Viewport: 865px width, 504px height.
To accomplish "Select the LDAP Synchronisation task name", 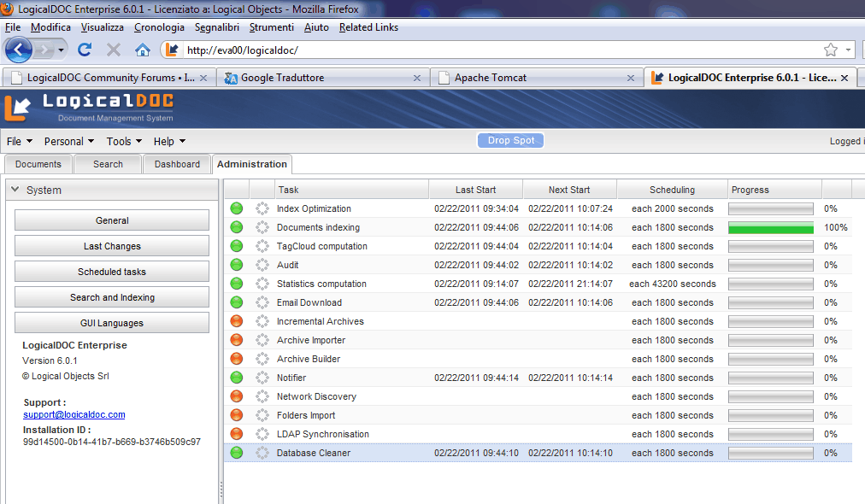I will 323,434.
